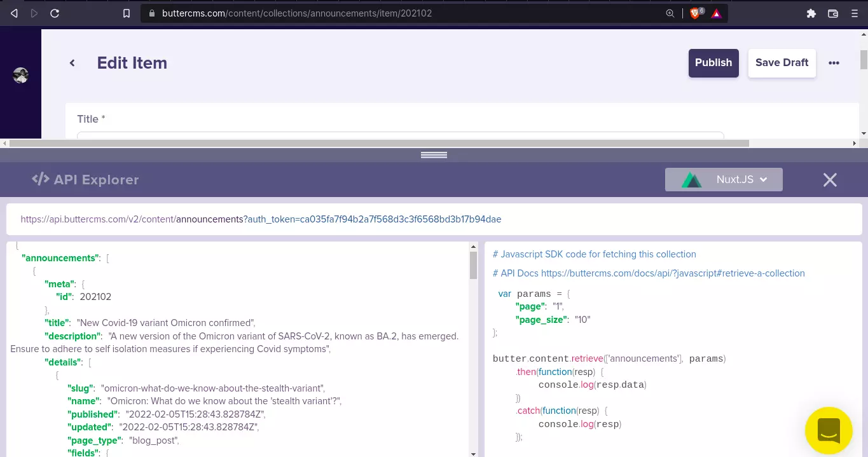Screen dimensions: 868x457
Task: Click the butter.content.retrieve code line
Action: pyautogui.click(x=609, y=358)
